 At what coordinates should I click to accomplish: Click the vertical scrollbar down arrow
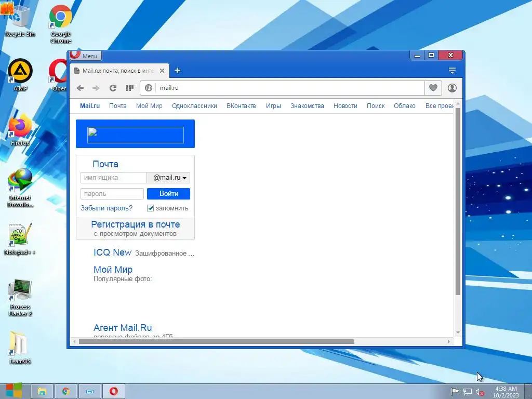click(458, 332)
